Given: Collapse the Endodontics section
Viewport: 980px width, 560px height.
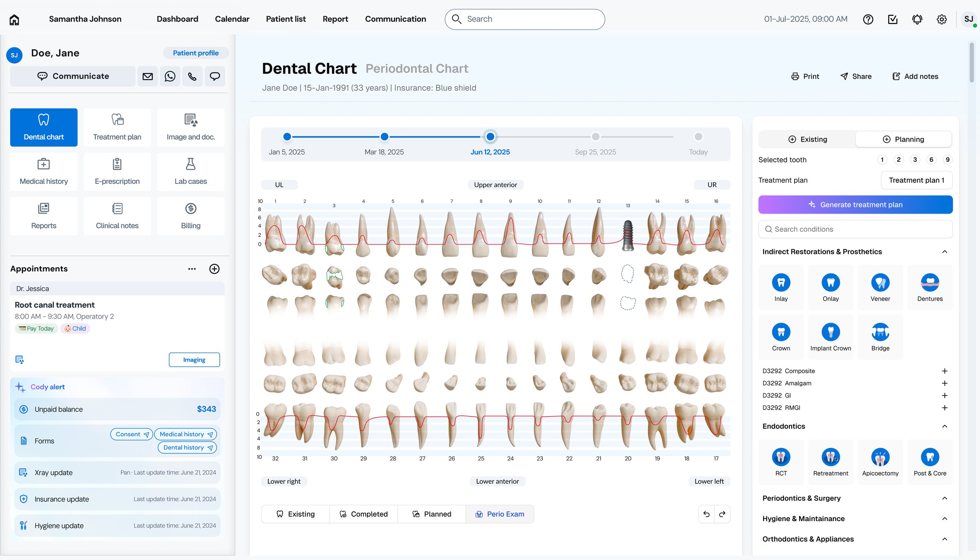Looking at the screenshot, I should (944, 426).
